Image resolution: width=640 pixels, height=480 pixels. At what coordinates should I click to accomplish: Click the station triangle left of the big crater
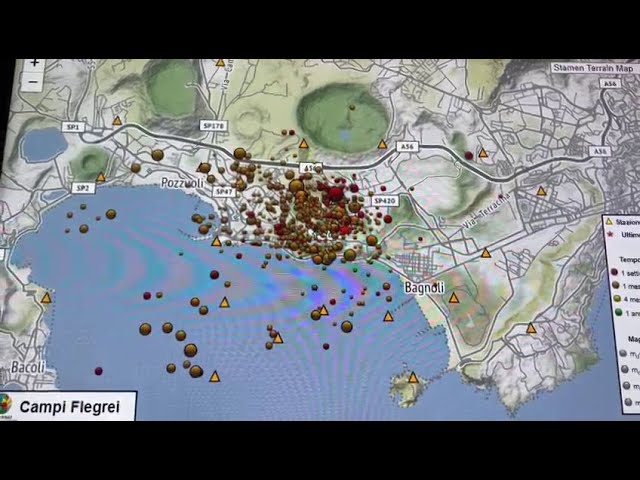(303, 143)
